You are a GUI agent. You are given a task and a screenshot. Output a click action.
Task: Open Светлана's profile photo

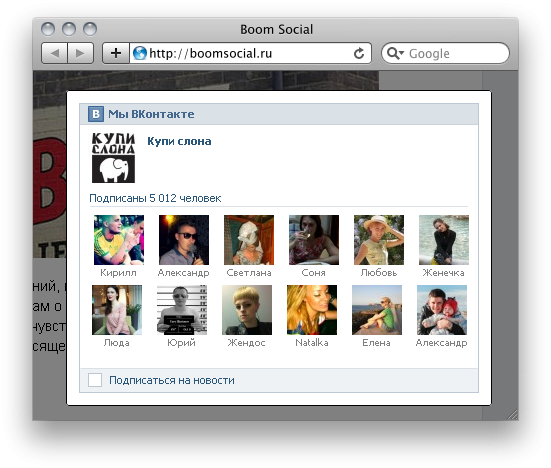[249, 240]
